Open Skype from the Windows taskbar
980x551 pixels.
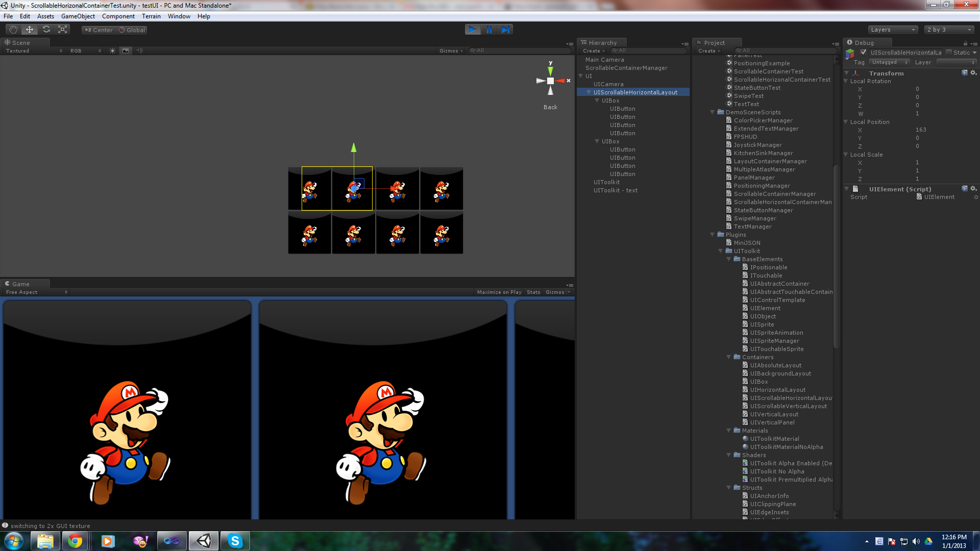click(235, 541)
